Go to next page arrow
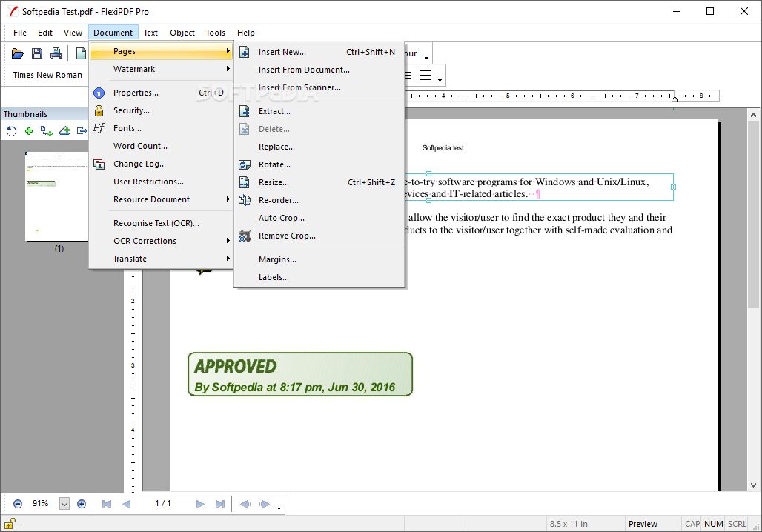The height and width of the screenshot is (532, 762). pos(200,504)
